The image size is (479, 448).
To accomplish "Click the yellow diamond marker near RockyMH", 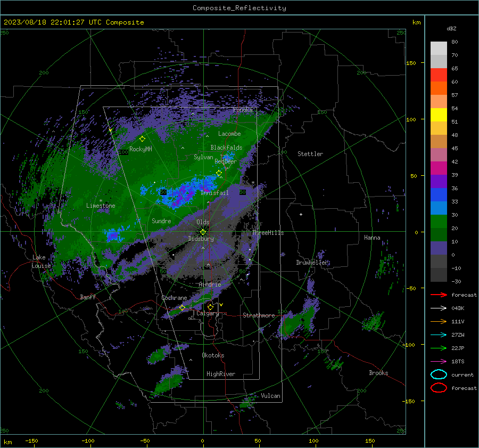I will coord(142,139).
